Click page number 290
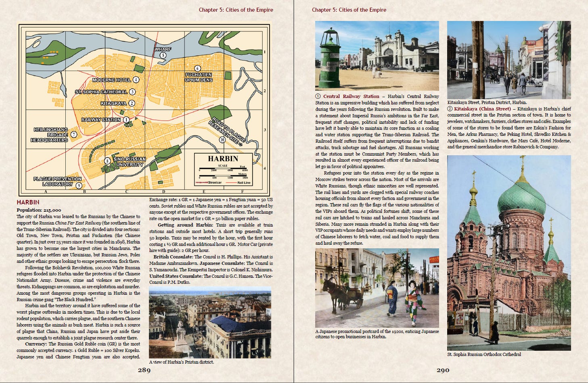 coord(443,370)
